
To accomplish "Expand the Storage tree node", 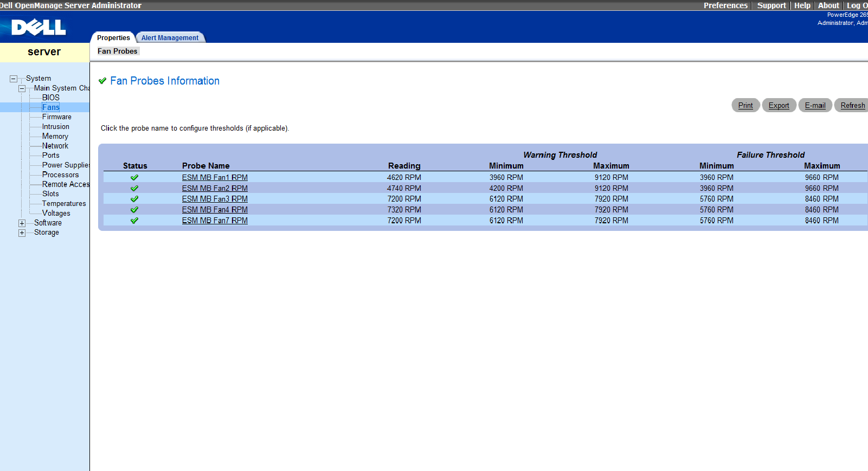I will tap(22, 233).
